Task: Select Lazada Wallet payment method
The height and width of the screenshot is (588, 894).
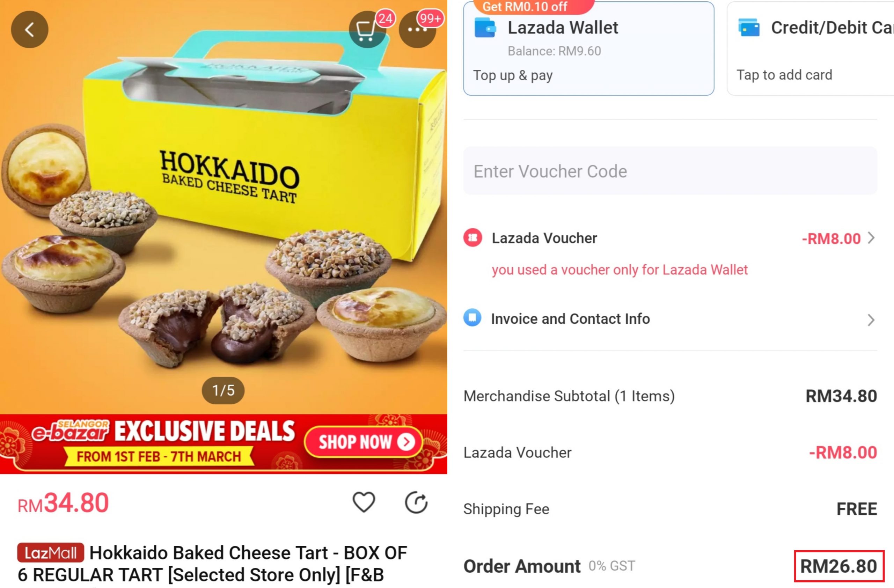Action: 589,49
